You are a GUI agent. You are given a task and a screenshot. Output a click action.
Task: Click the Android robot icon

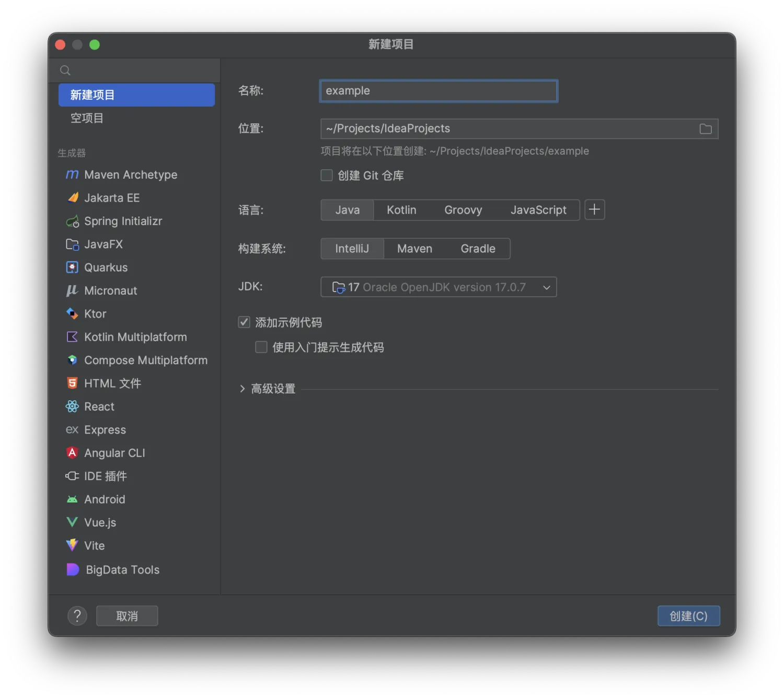(72, 499)
